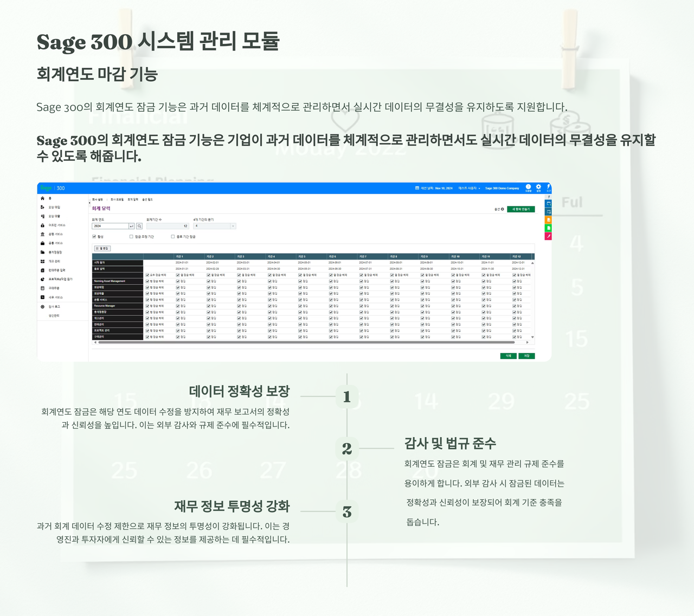Click the start date cell 2024-01-01

182,262
